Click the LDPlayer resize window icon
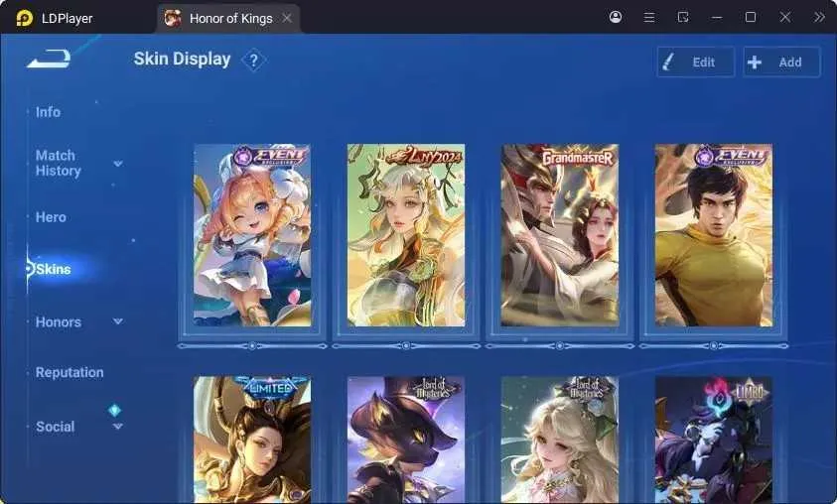This screenshot has width=837, height=504. click(683, 18)
